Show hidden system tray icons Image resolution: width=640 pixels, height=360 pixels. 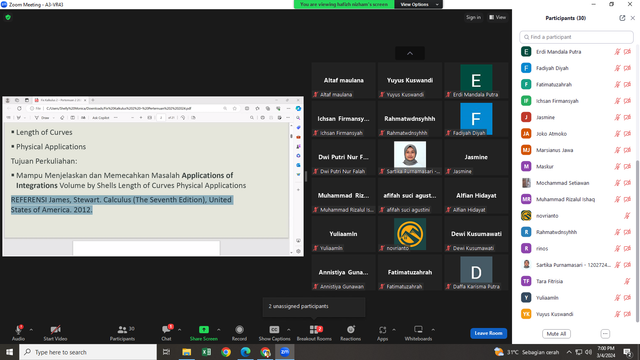569,352
